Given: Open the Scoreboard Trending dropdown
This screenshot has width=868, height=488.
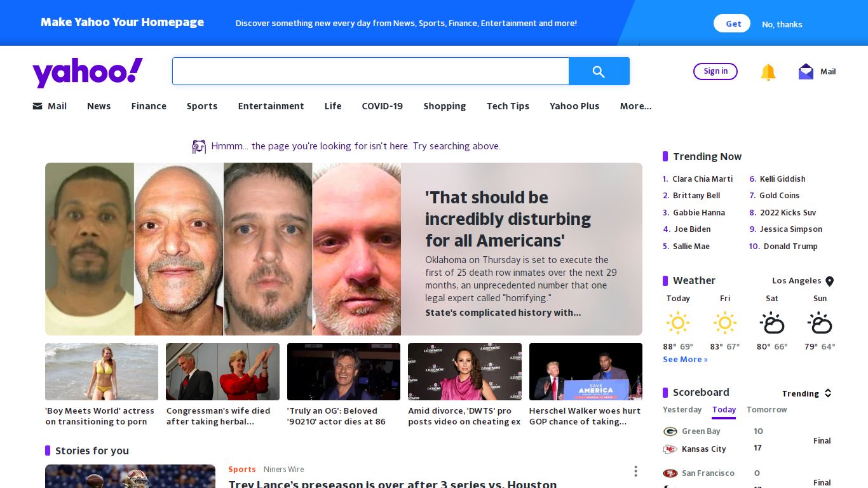Looking at the screenshot, I should click(x=807, y=393).
